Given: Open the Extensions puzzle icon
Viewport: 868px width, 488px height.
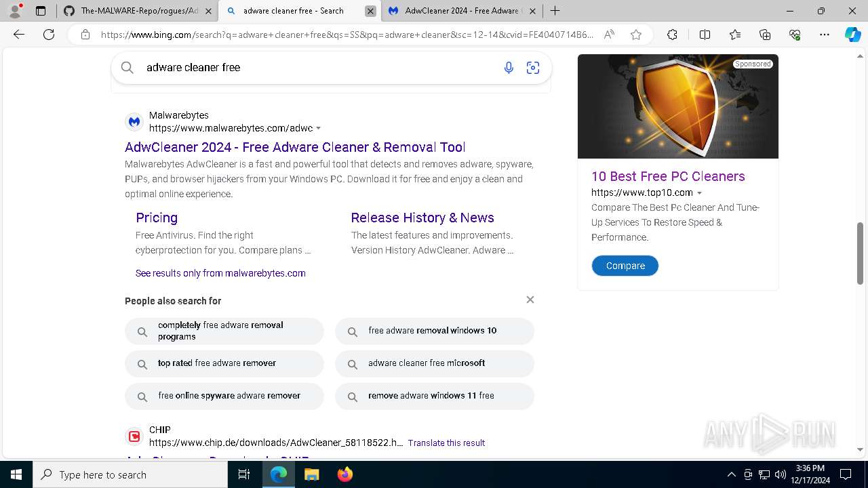Looking at the screenshot, I should coord(672,35).
